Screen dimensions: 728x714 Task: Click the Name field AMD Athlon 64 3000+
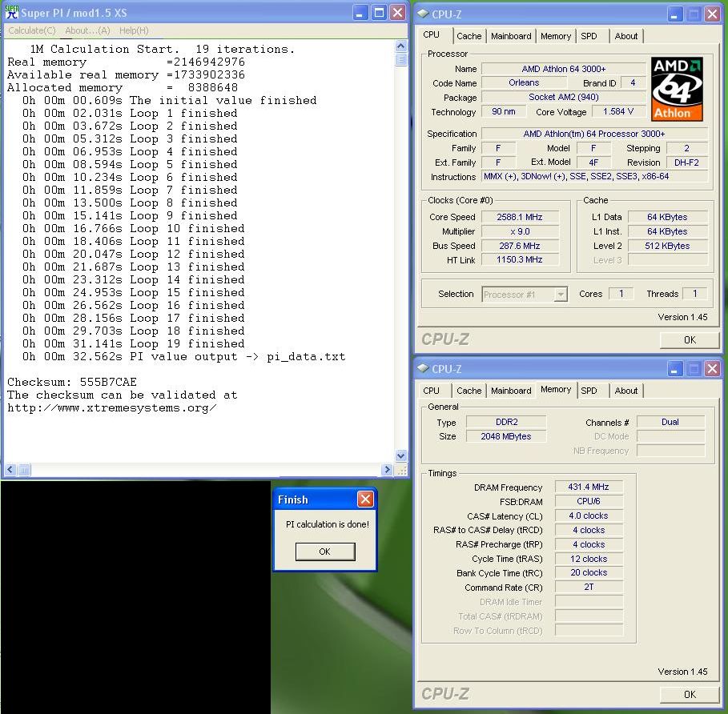[564, 69]
